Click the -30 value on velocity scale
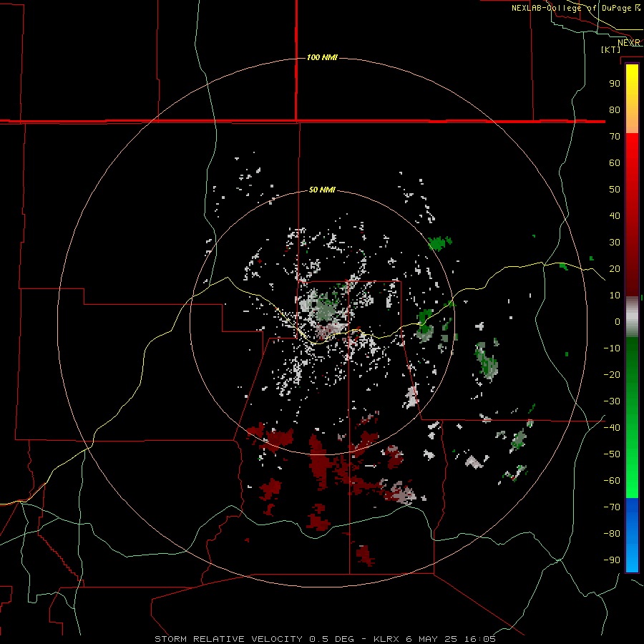The image size is (644, 644). click(612, 401)
